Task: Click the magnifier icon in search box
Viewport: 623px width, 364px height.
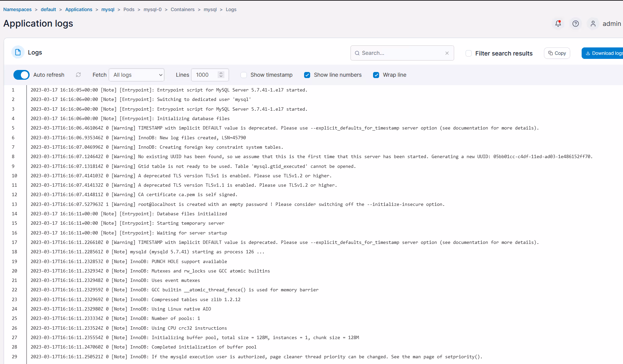Action: pyautogui.click(x=357, y=53)
